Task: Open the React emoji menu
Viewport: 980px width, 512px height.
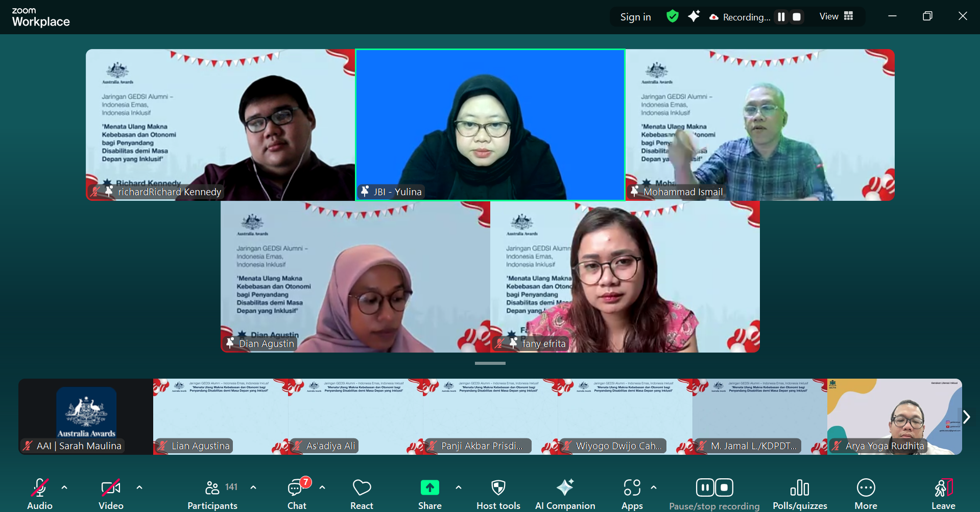Action: coord(362,494)
